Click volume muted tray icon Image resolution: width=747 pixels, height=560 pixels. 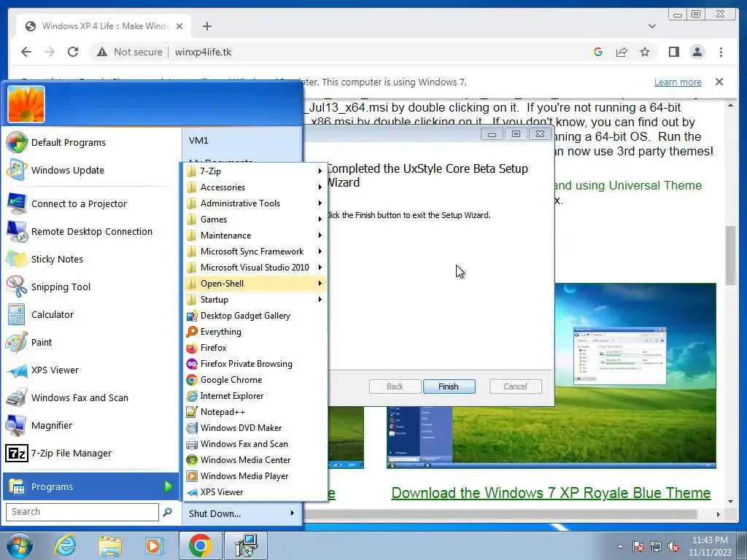[x=673, y=546]
